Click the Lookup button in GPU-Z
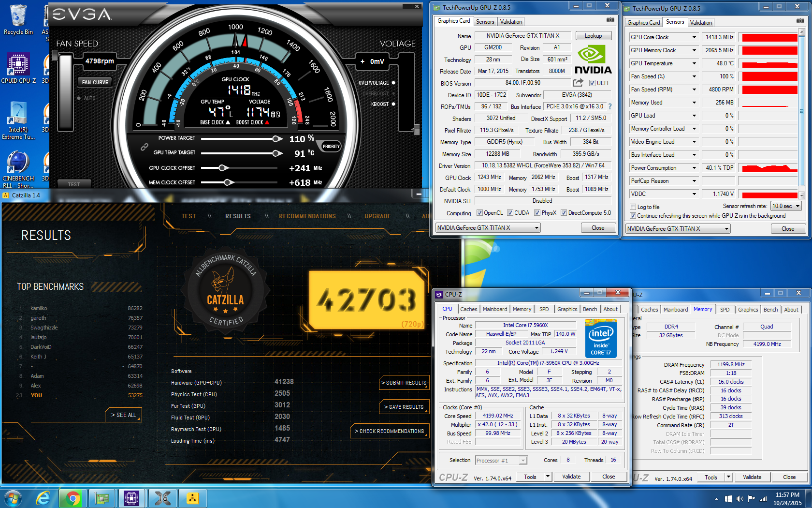 click(593, 36)
